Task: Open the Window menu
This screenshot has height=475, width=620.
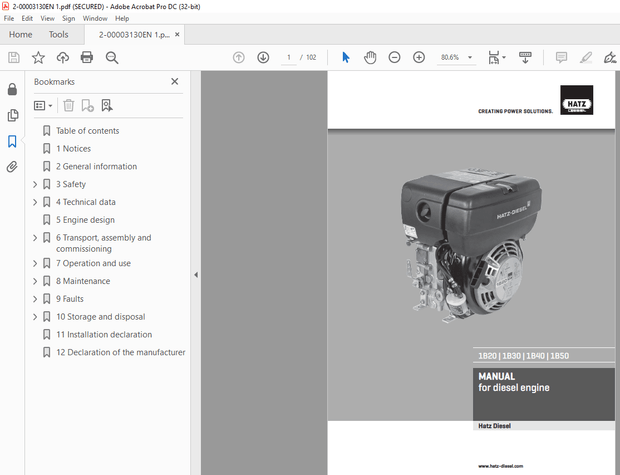Action: pos(95,19)
